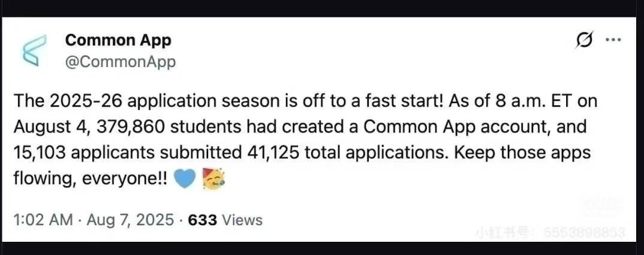Click the Common App profile avatar logo
This screenshot has height=255, width=644.
(x=34, y=50)
